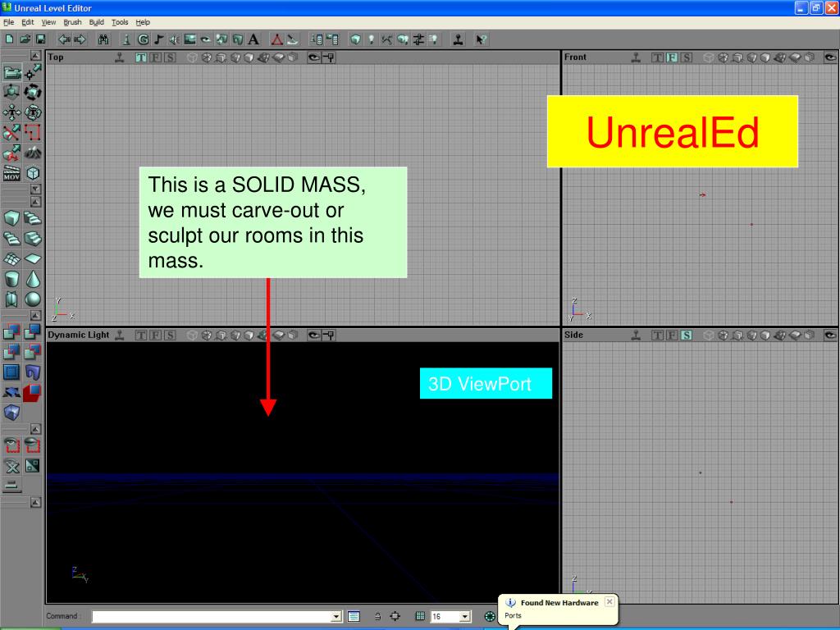Select the Matinee MOV clapperboard tool
Viewport: 840px width, 630px height.
(11, 174)
